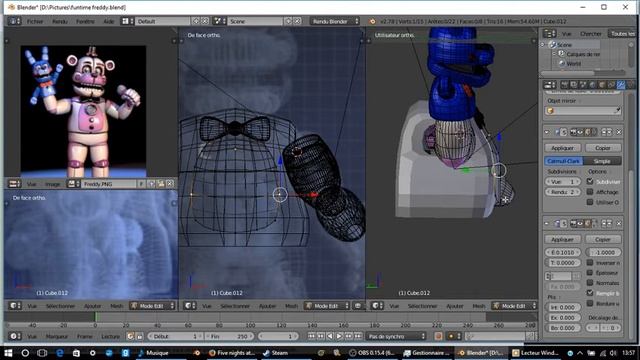The height and width of the screenshot is (360, 640).
Task: Toggle the Utiliser OpenSubdiv checkbox
Action: [590, 202]
